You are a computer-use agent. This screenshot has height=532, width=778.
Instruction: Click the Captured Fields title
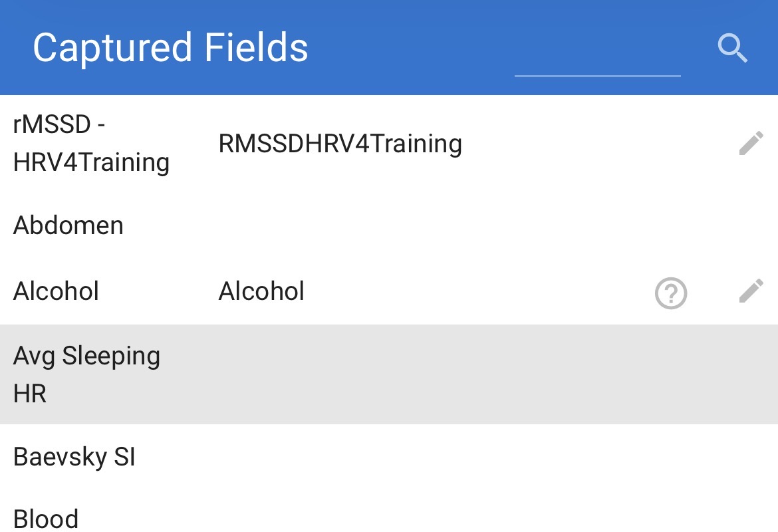[x=170, y=48]
